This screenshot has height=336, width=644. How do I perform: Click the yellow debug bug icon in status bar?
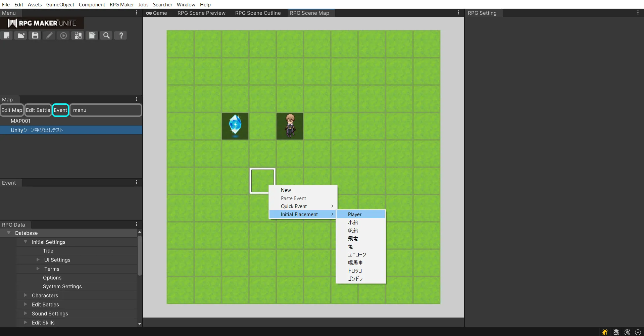pyautogui.click(x=605, y=332)
